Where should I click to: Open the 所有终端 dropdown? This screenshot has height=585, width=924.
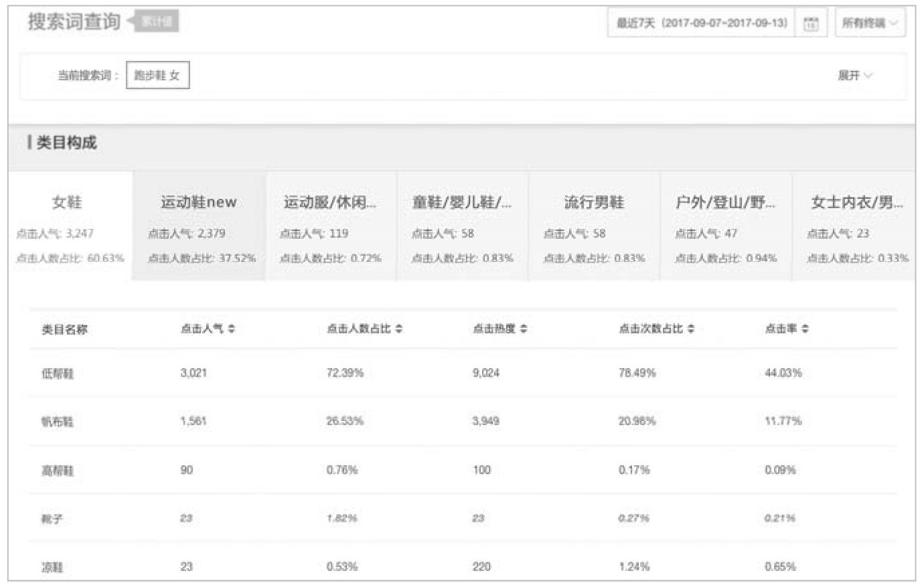(869, 23)
